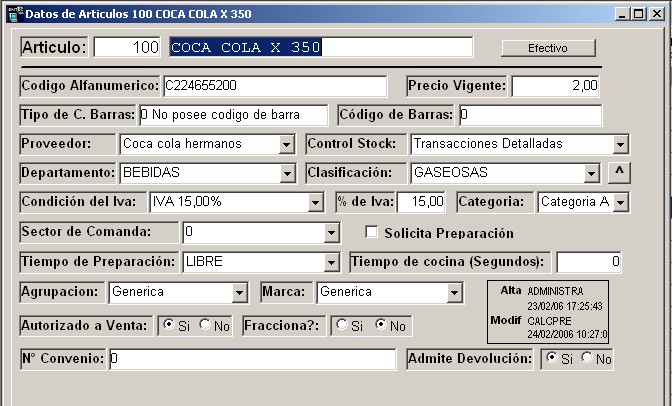Viewport: 672px width, 406px height.
Task: Select Si for Admite Devolución
Action: pyautogui.click(x=552, y=357)
